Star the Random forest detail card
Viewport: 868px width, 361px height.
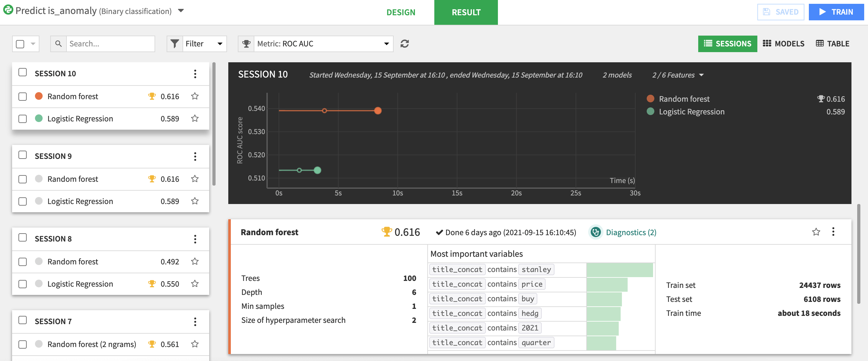816,232
